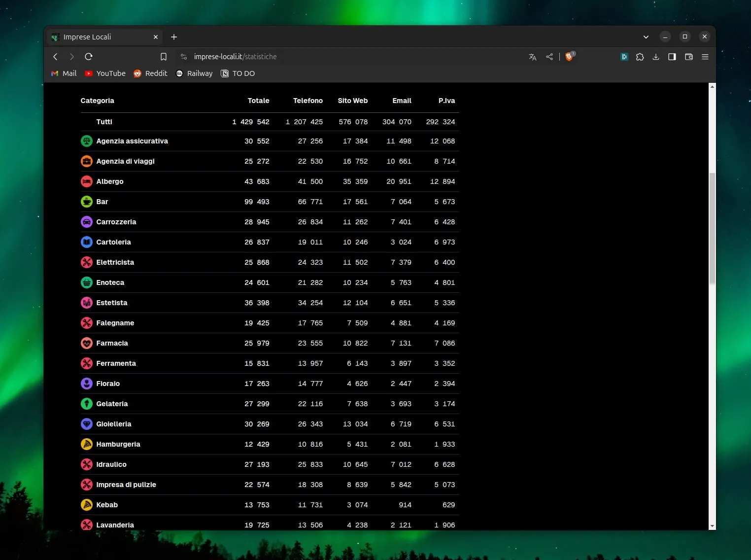Open the Railway bookmark
Image resolution: width=751 pixels, height=560 pixels.
coord(194,73)
